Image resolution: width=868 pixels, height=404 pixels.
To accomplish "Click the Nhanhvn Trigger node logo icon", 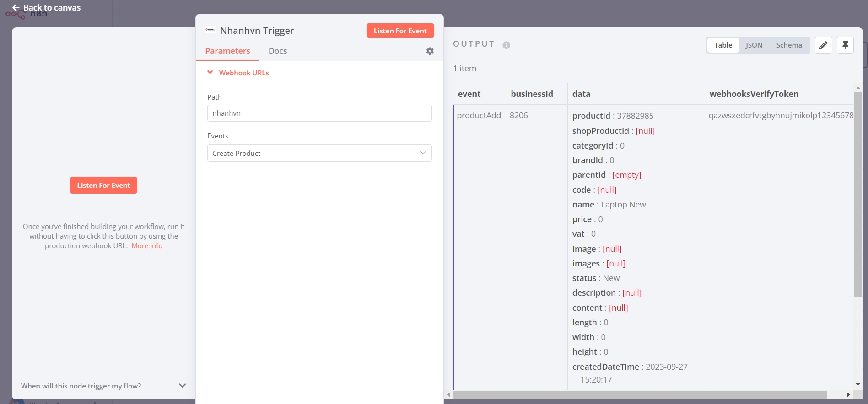I will (x=210, y=30).
